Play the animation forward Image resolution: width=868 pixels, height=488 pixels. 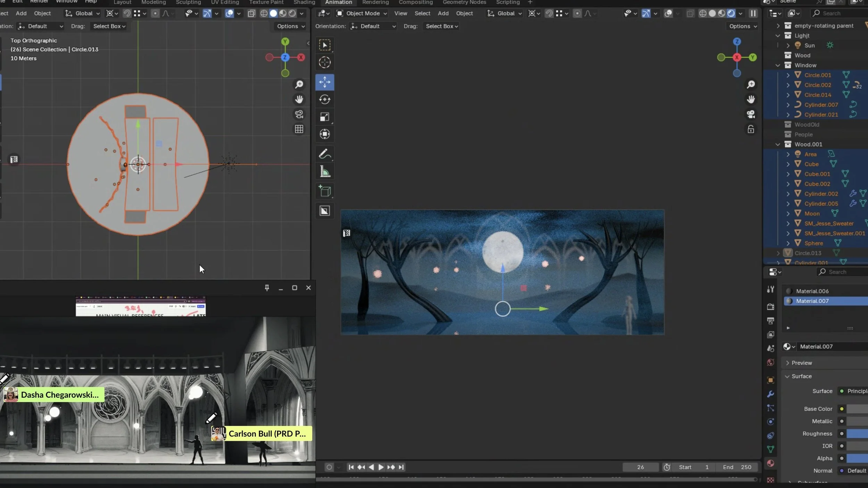[381, 467]
